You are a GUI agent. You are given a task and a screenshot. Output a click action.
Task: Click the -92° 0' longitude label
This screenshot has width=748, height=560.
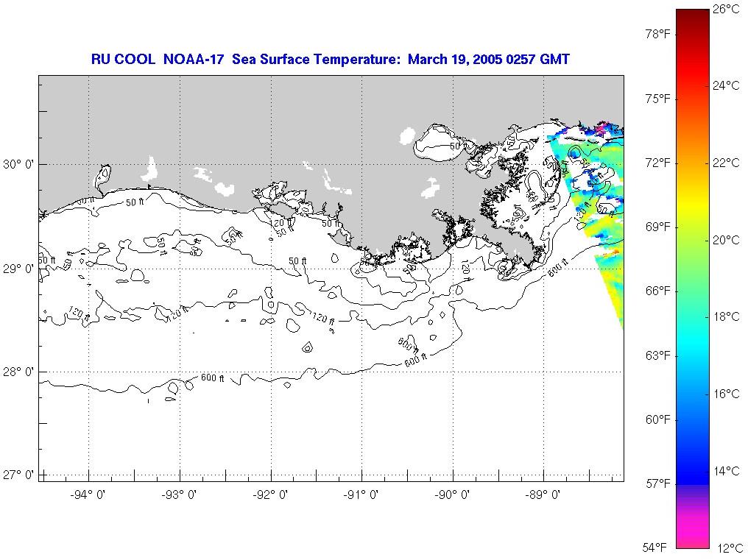270,495
